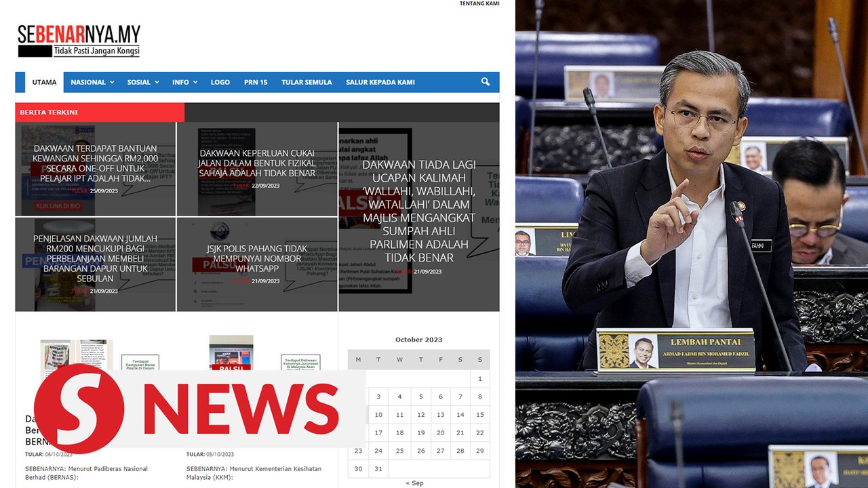Open article on RM200 barangan dapur
The width and height of the screenshot is (868, 488).
(95, 258)
